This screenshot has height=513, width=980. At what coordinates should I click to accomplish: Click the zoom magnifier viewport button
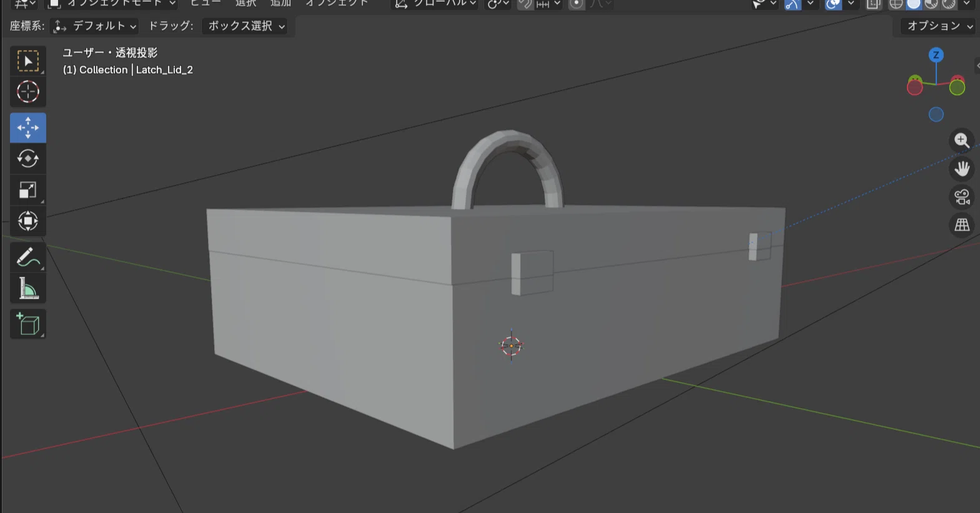point(962,141)
